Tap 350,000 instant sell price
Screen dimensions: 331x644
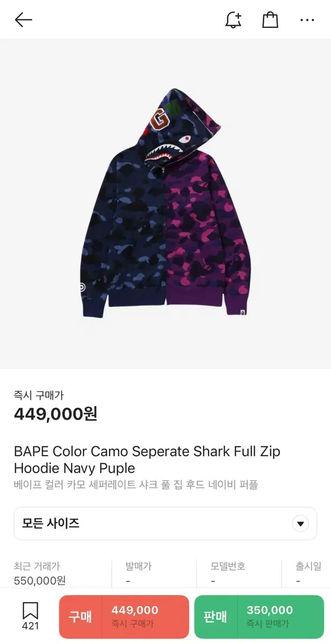click(270, 610)
